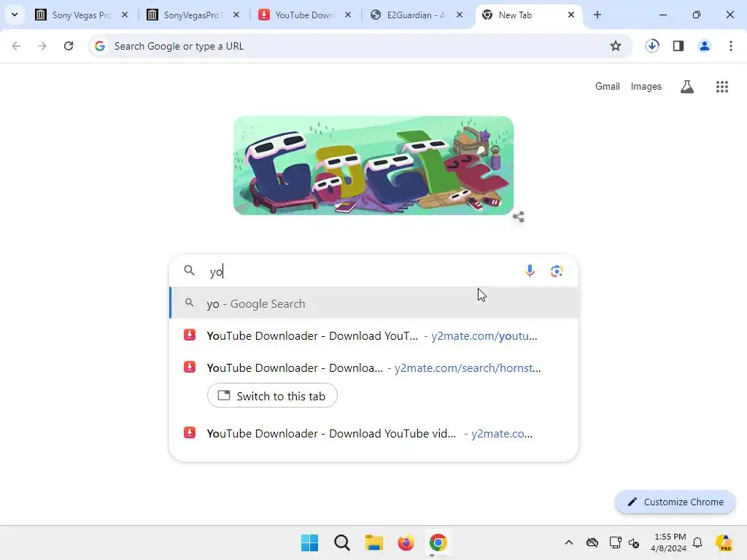Go forward to next page
The width and height of the screenshot is (747, 560).
(x=42, y=46)
